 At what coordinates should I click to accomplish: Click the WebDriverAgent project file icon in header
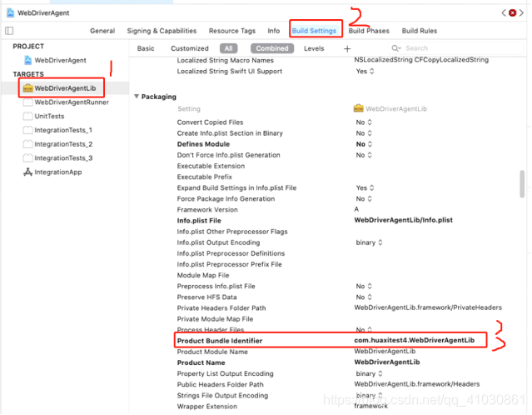tap(11, 12)
